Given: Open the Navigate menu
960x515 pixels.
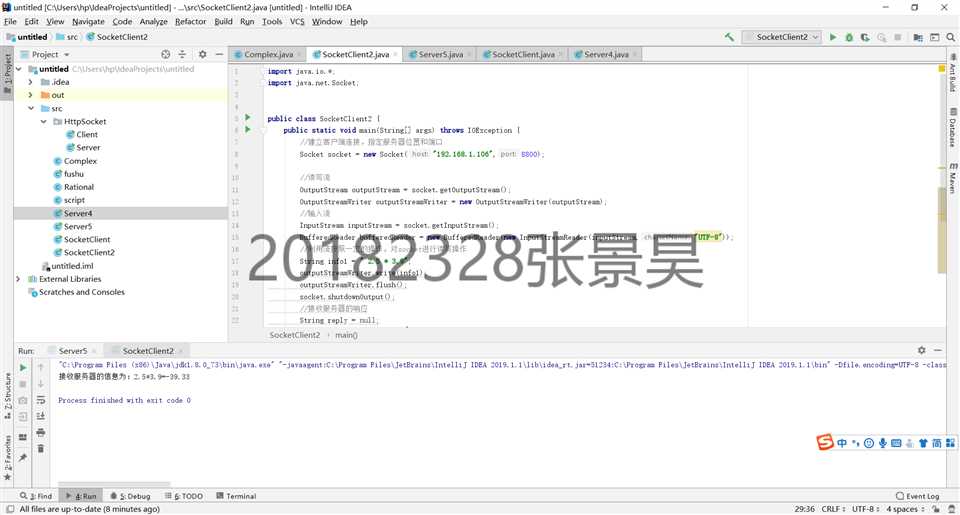Looking at the screenshot, I should pos(88,21).
